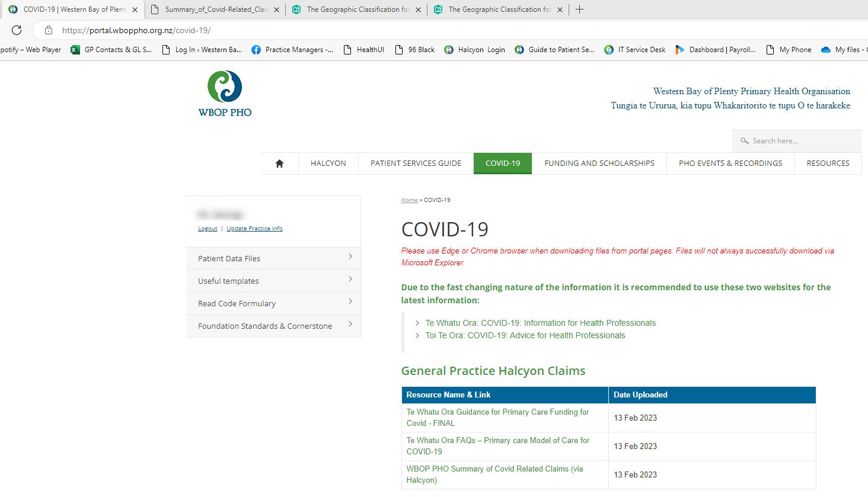The width and height of the screenshot is (868, 497).
Task: Open the My files OneDrive bookmark
Action: [x=844, y=50]
